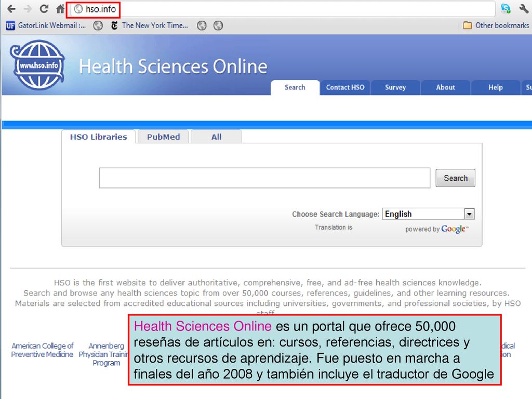Open the Survey tab
The width and height of the screenshot is (532, 399).
click(395, 87)
